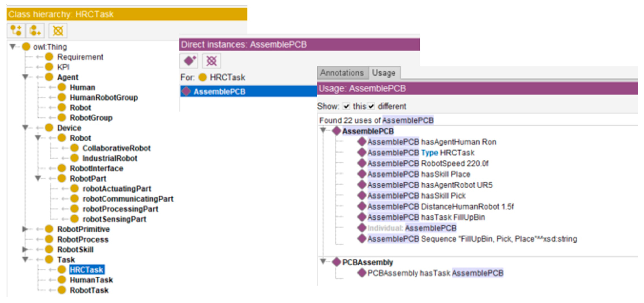Toggle the 'this' checkbox in Show options
Screen dimensions: 644x303
[346, 106]
